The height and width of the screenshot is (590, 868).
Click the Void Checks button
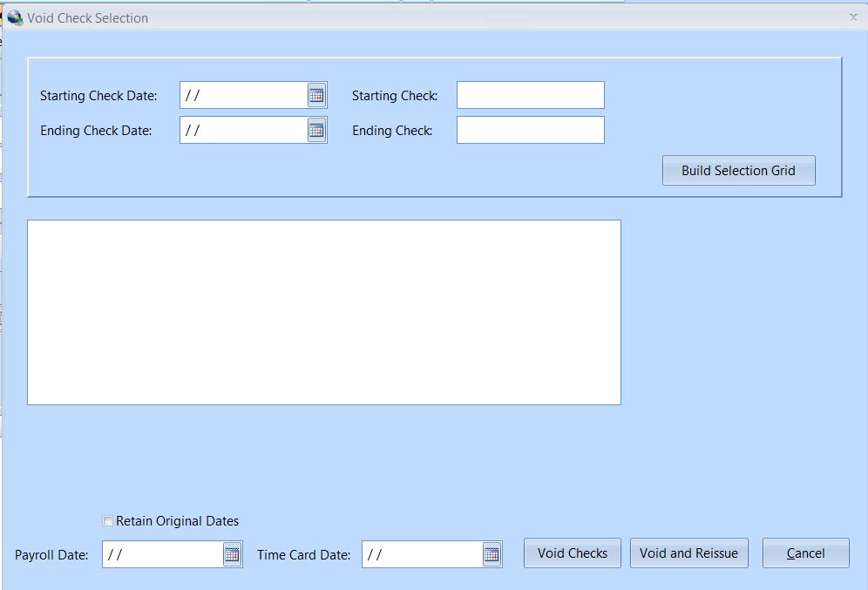point(573,553)
